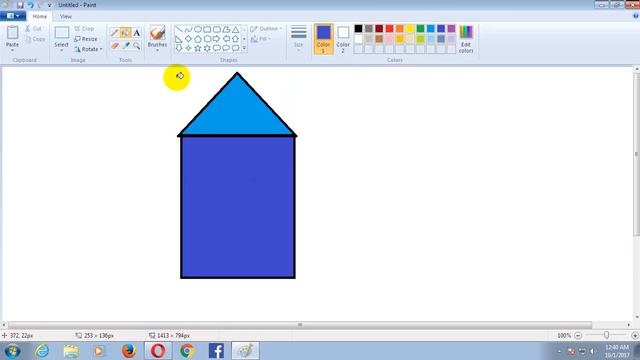This screenshot has height=360, width=640.
Task: Open the shape Outline dropdown
Action: 266,29
